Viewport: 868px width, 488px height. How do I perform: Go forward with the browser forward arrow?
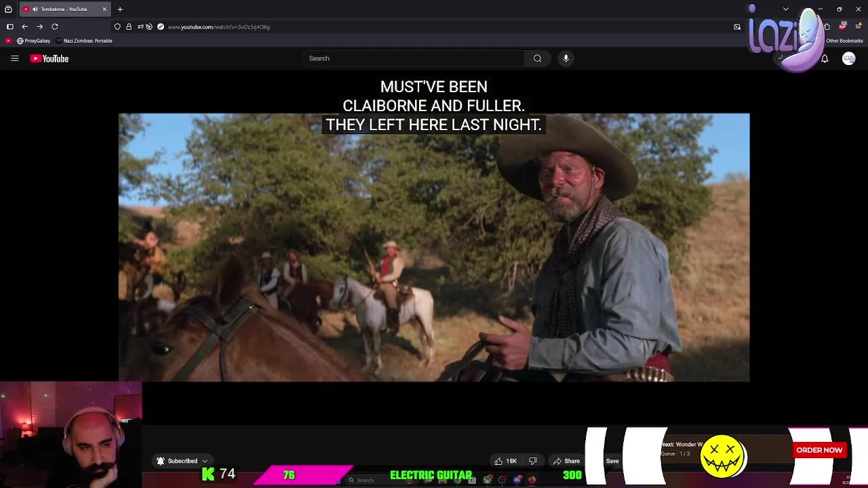tap(40, 27)
